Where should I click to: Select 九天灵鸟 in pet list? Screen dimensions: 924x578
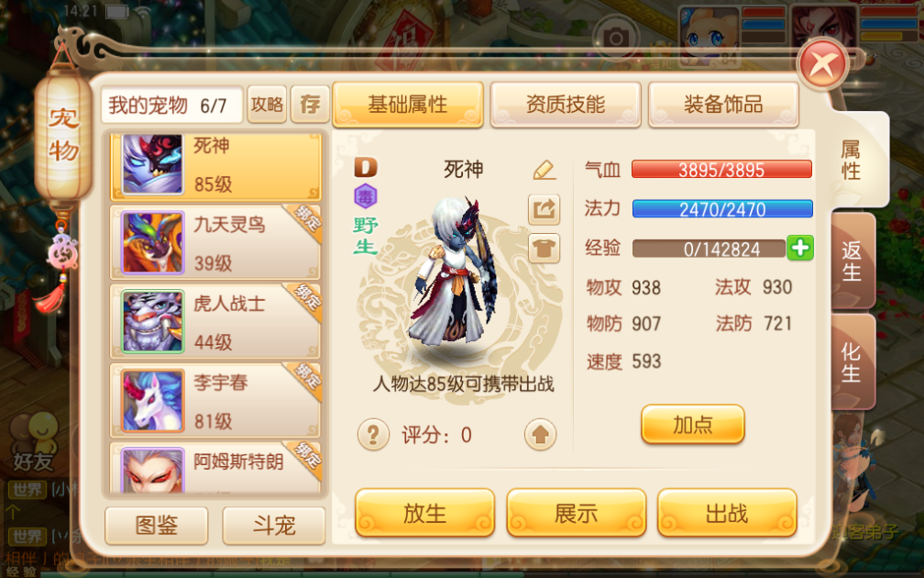[x=215, y=242]
